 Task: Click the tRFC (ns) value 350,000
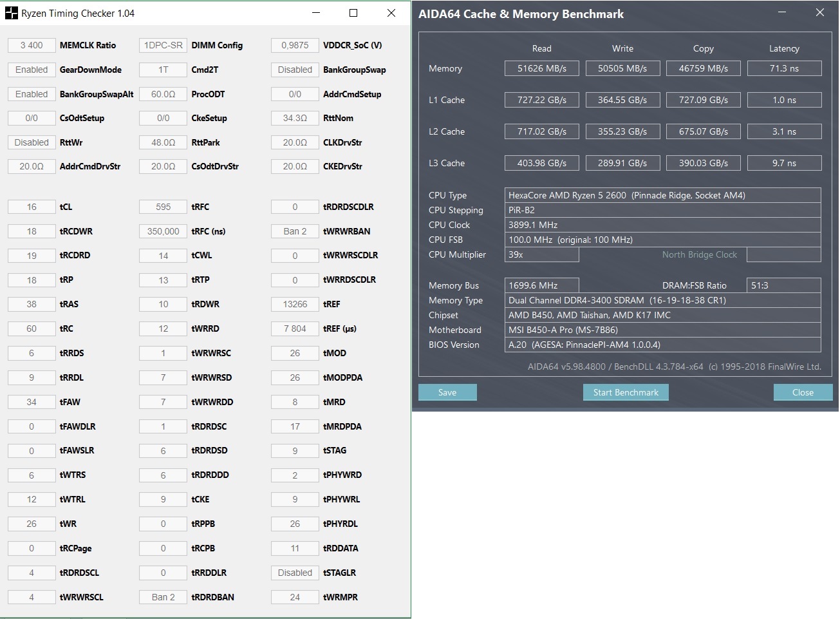click(163, 231)
